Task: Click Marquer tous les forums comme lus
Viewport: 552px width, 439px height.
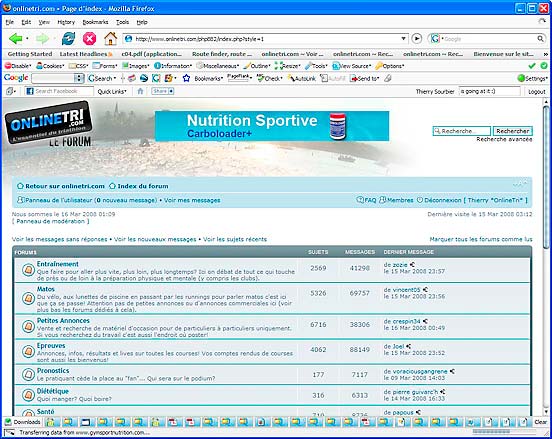Action: (x=481, y=239)
